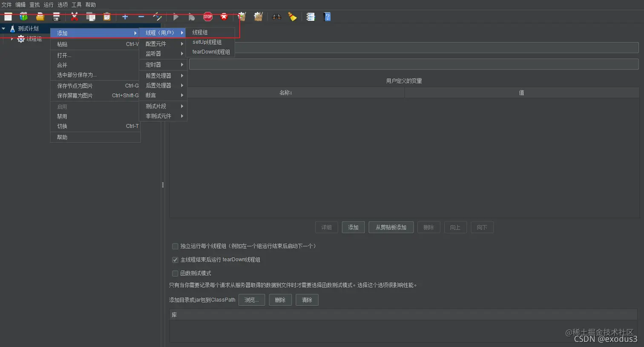Screen dimensions: 644x347
Task: Clear results using the broom icon
Action: pos(293,17)
